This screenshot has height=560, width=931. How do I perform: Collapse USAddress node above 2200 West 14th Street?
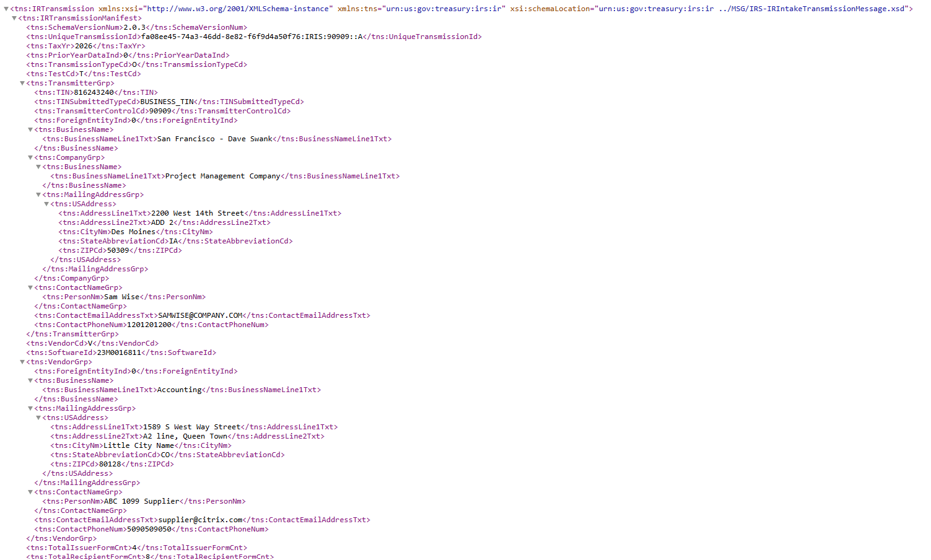pyautogui.click(x=46, y=204)
